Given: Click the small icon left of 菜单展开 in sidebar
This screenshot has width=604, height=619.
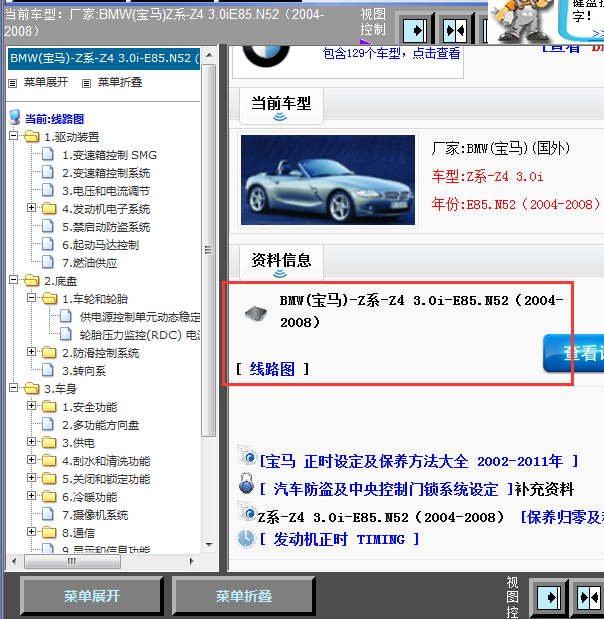Looking at the screenshot, I should coord(13,83).
